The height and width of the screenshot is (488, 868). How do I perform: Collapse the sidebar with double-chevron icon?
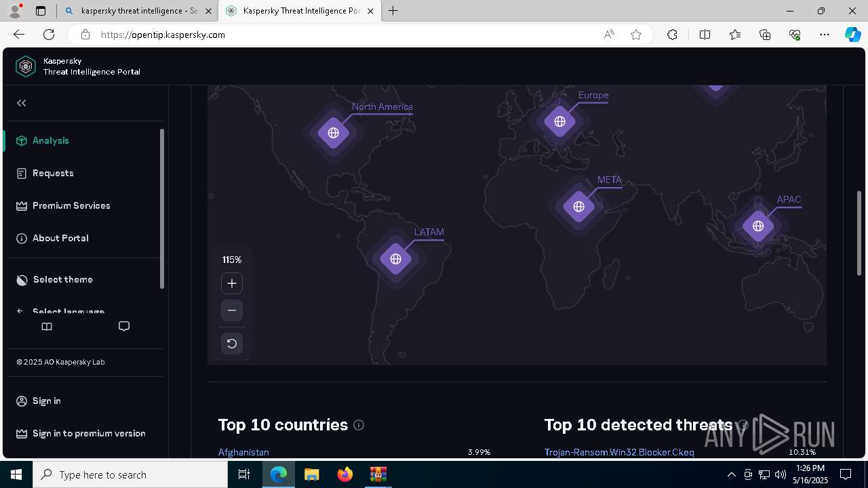[22, 103]
